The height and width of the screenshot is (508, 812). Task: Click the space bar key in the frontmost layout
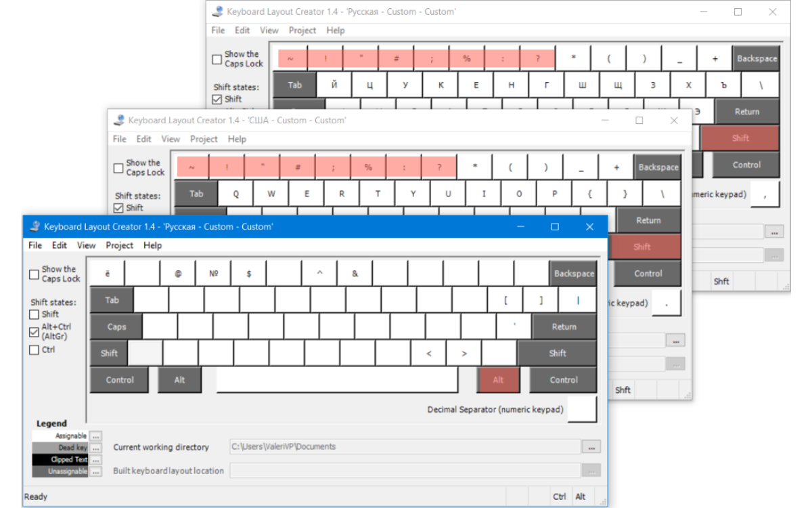tap(337, 380)
